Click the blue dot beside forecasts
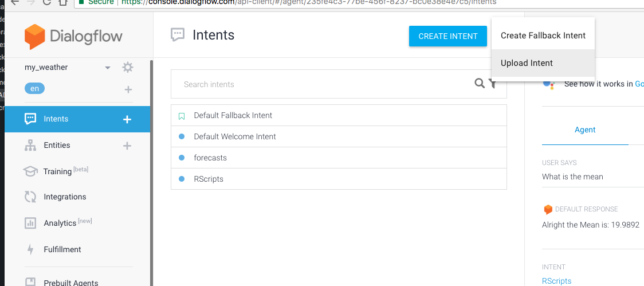The height and width of the screenshot is (286, 644). click(x=182, y=158)
